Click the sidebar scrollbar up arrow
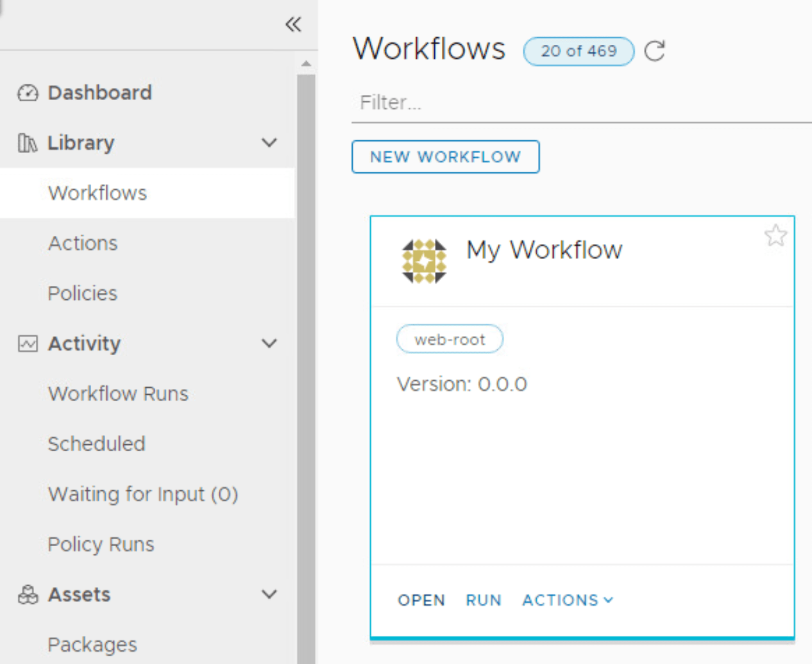The height and width of the screenshot is (664, 812). (306, 63)
